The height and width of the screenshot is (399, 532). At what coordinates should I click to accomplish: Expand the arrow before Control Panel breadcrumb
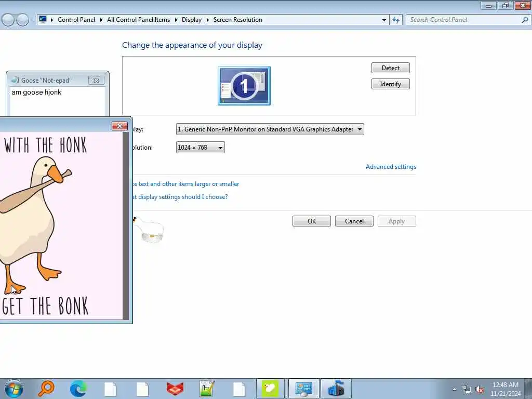point(52,20)
